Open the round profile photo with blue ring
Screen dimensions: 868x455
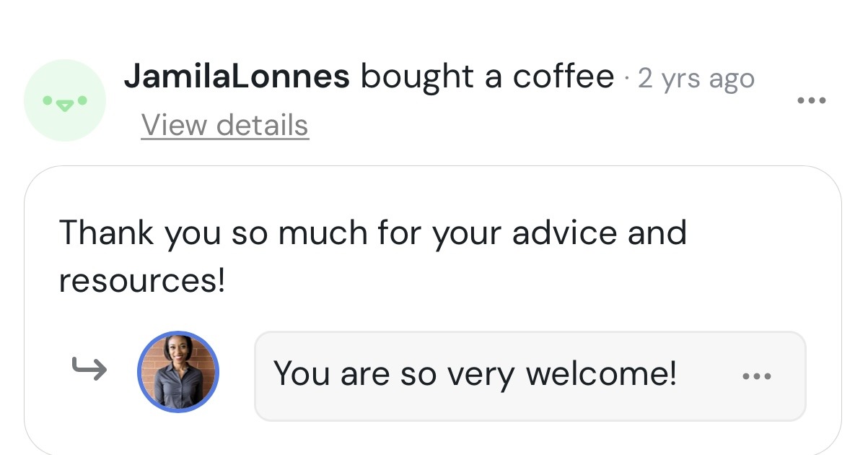pos(177,372)
